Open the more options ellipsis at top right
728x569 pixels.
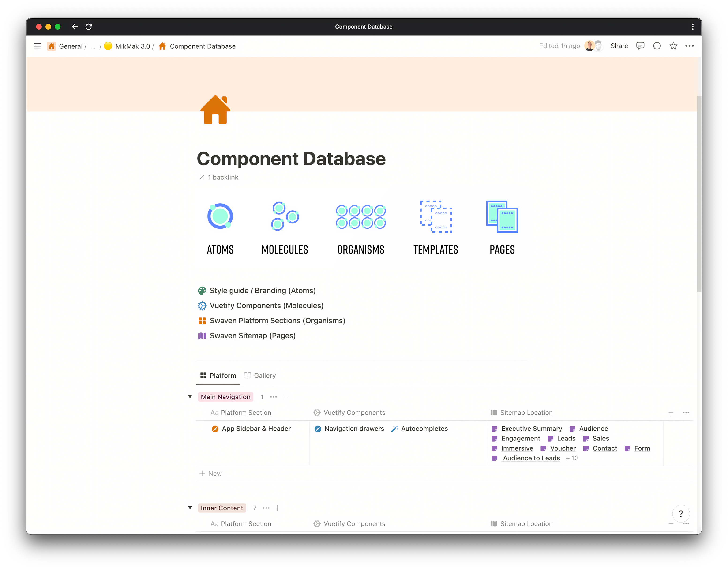click(x=690, y=46)
